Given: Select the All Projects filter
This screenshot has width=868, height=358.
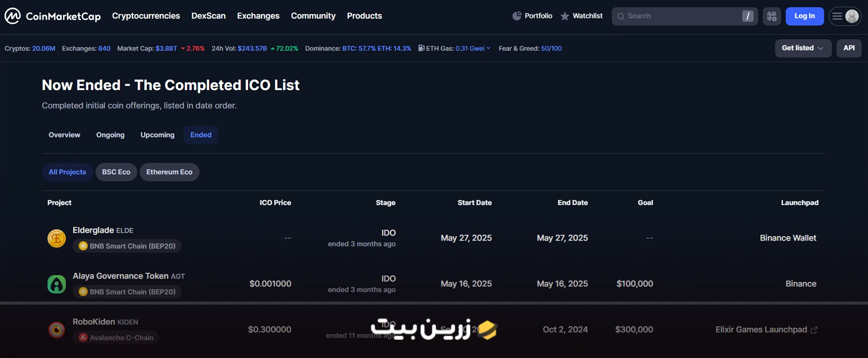Looking at the screenshot, I should coord(67,172).
